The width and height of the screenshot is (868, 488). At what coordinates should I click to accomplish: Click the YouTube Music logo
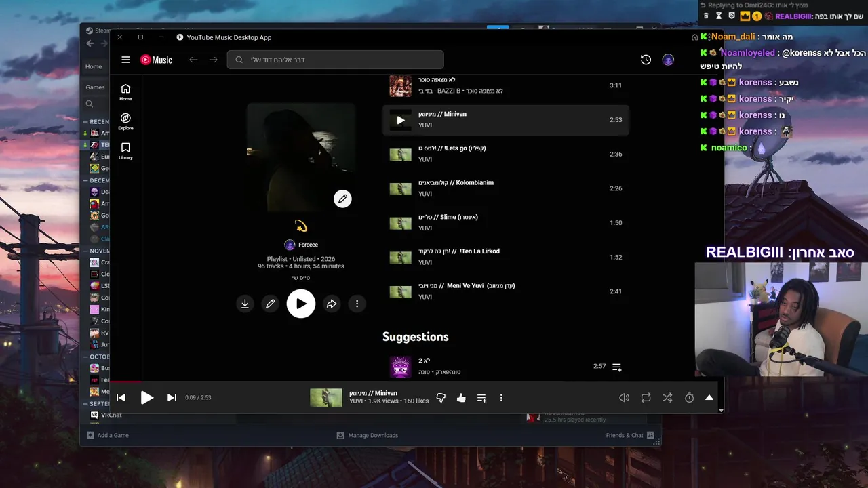(157, 60)
